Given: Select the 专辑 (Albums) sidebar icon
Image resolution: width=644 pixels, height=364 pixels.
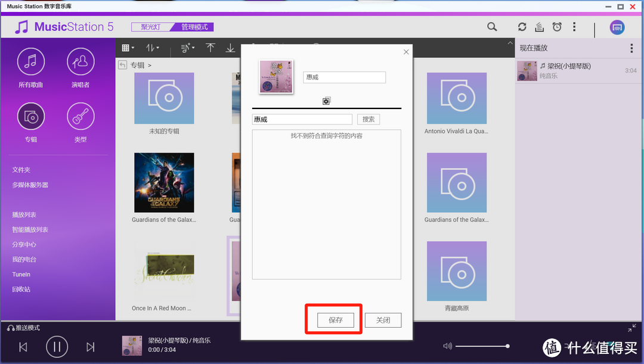Looking at the screenshot, I should 30,116.
